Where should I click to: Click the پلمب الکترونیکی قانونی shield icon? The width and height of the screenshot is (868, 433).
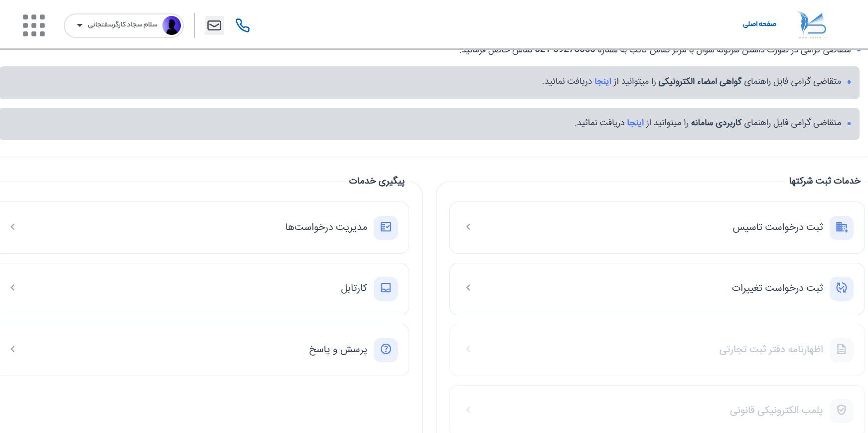842,410
